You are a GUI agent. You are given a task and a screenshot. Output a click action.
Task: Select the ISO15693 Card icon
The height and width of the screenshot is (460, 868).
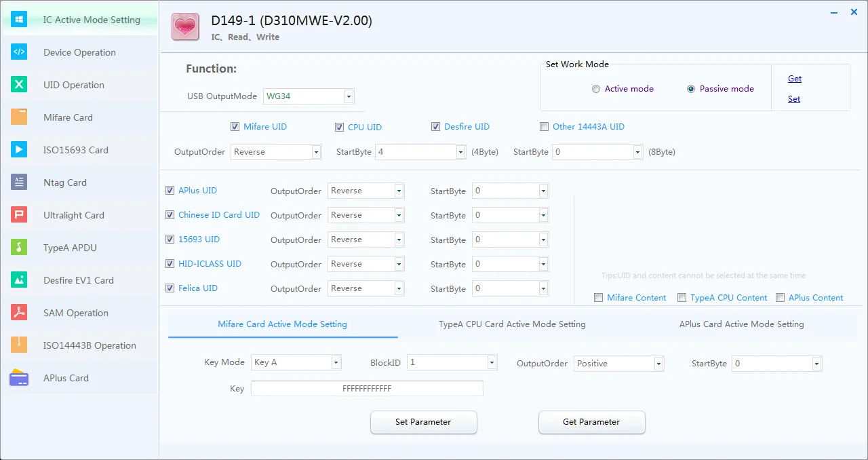coord(19,150)
